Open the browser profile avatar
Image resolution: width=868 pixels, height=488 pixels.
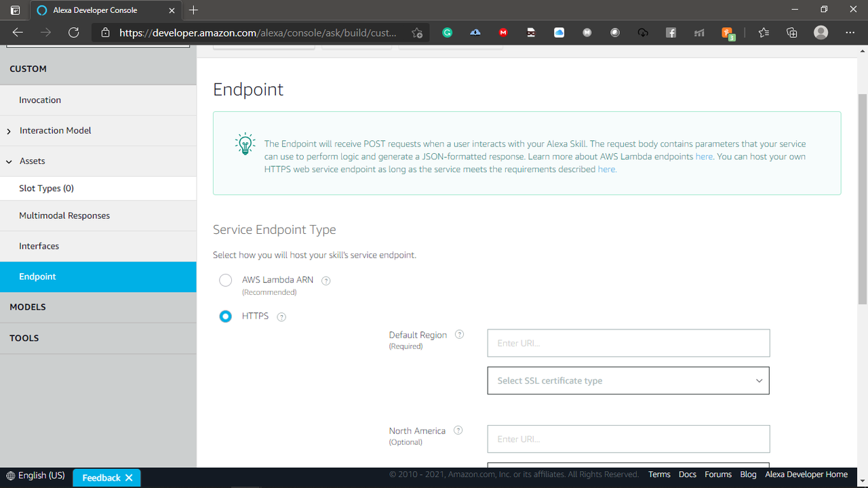821,33
